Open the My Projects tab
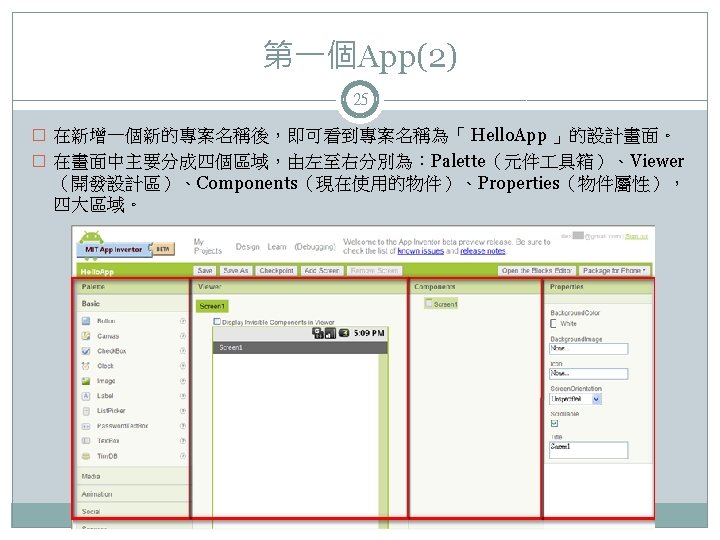This screenshot has height=540, width=720. 208,246
